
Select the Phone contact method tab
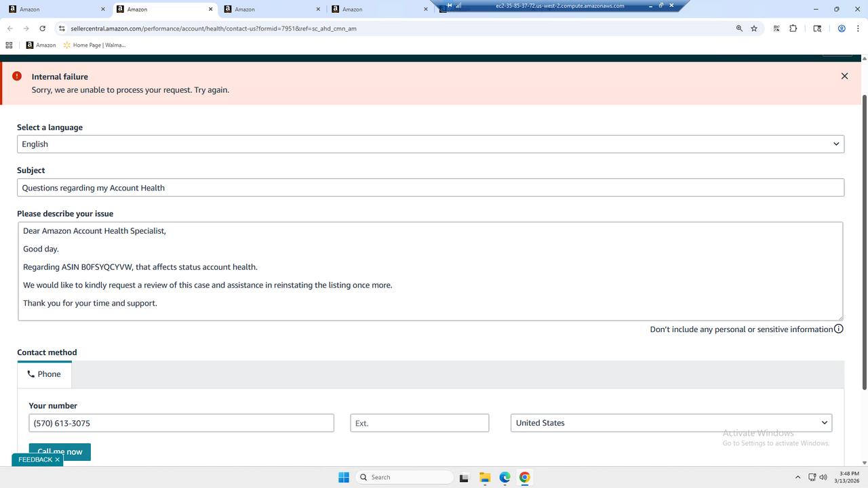44,374
